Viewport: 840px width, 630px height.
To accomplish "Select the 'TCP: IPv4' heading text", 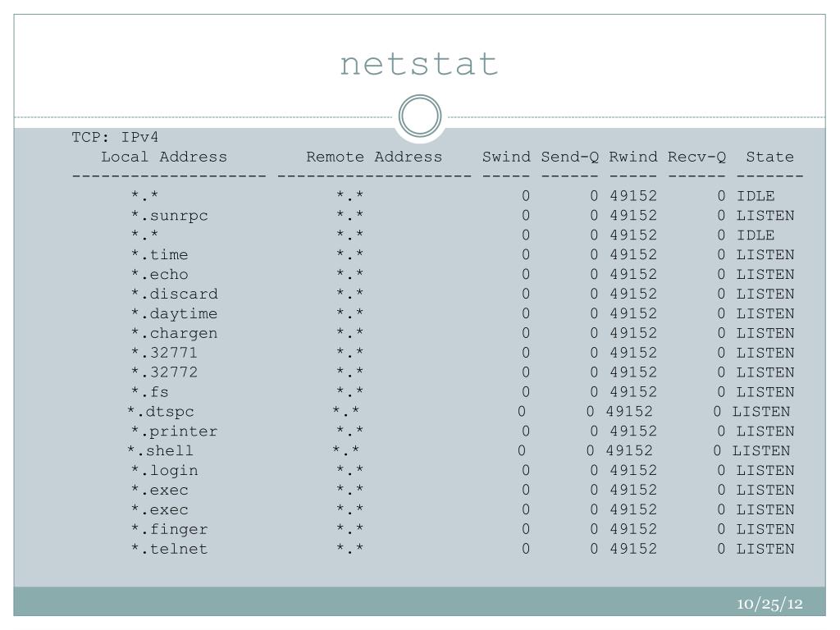I will [115, 137].
